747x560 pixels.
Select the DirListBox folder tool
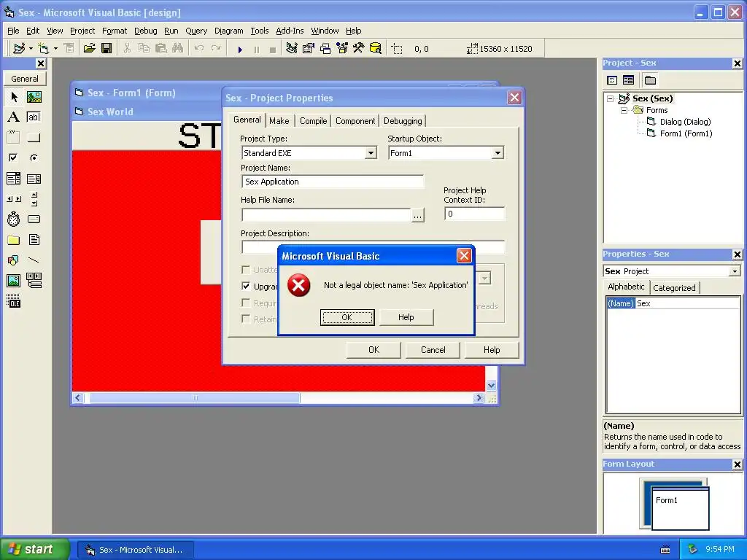tap(14, 239)
